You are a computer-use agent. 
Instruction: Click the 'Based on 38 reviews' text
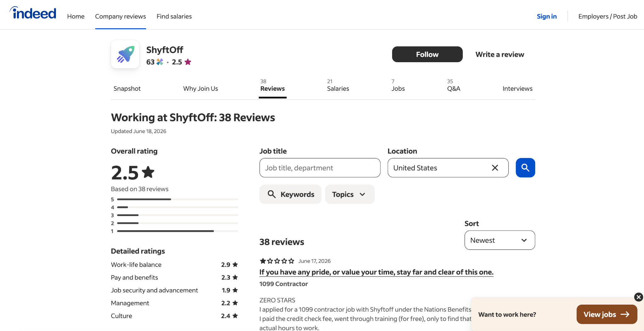click(140, 189)
